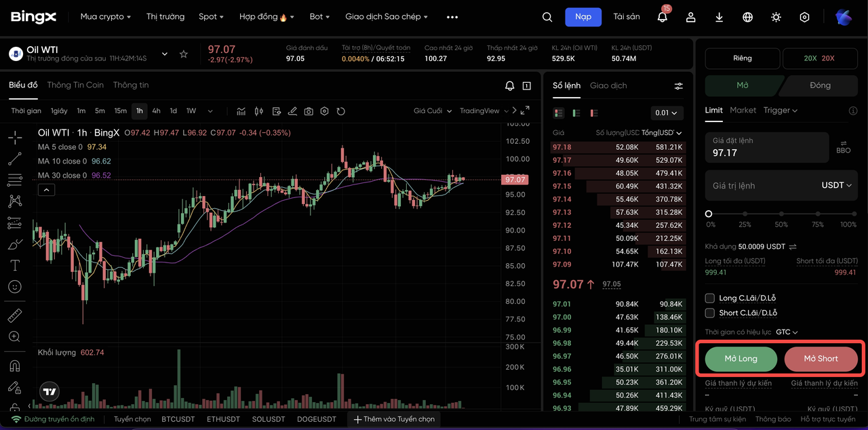Switch to the Giao dịch tab

[608, 85]
